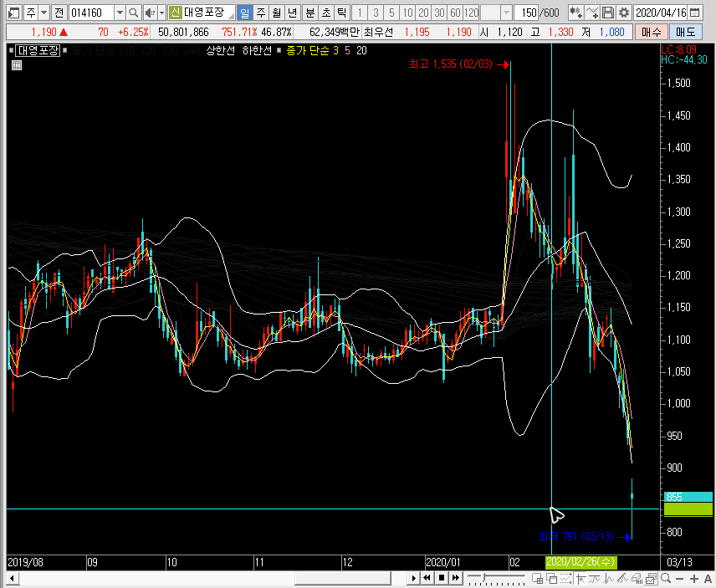The width and height of the screenshot is (716, 588).
Task: Open the chart settings gear icon
Action: click(624, 13)
